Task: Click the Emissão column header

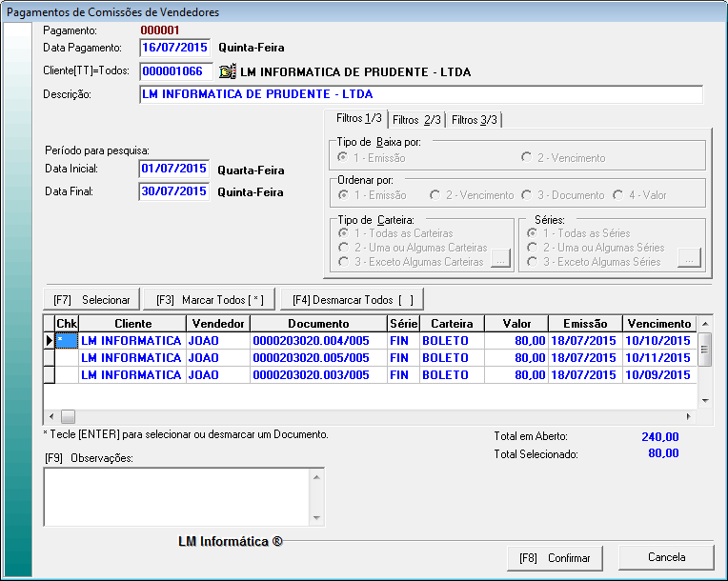Action: (x=585, y=324)
